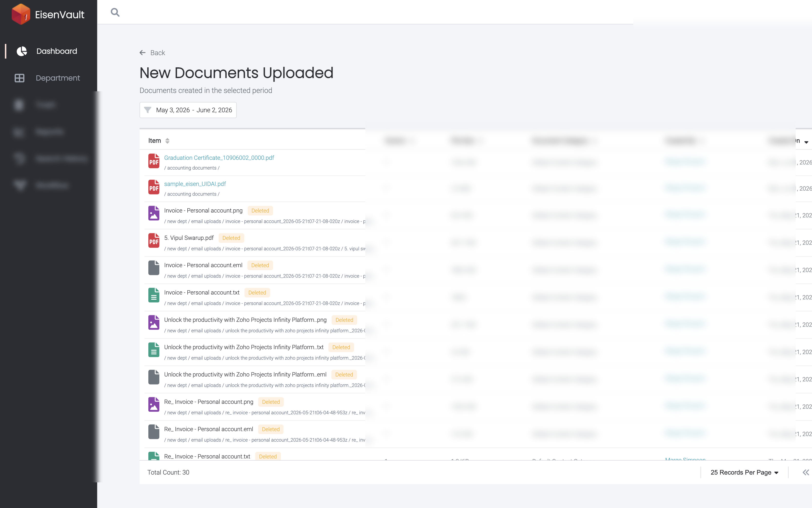Click Deleted badge on Re_ Invoice - Personal account.png
The height and width of the screenshot is (508, 812).
point(271,402)
